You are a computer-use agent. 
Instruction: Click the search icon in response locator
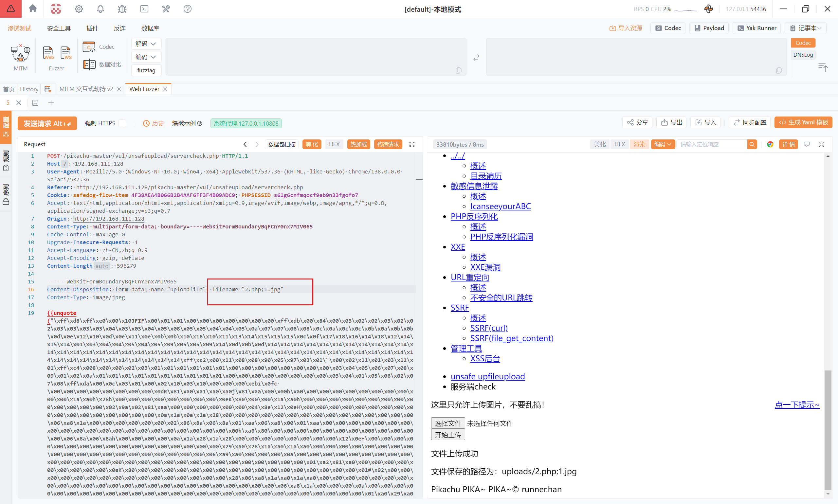pos(752,144)
